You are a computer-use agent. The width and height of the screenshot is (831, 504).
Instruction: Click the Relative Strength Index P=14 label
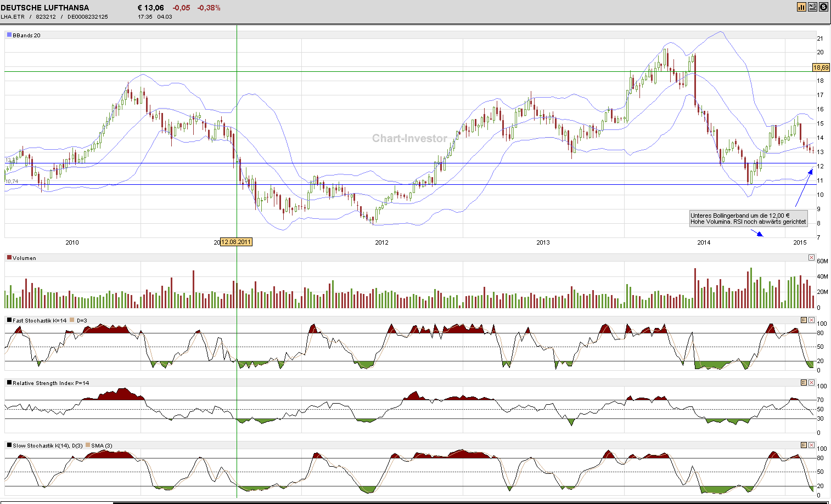click(x=51, y=383)
